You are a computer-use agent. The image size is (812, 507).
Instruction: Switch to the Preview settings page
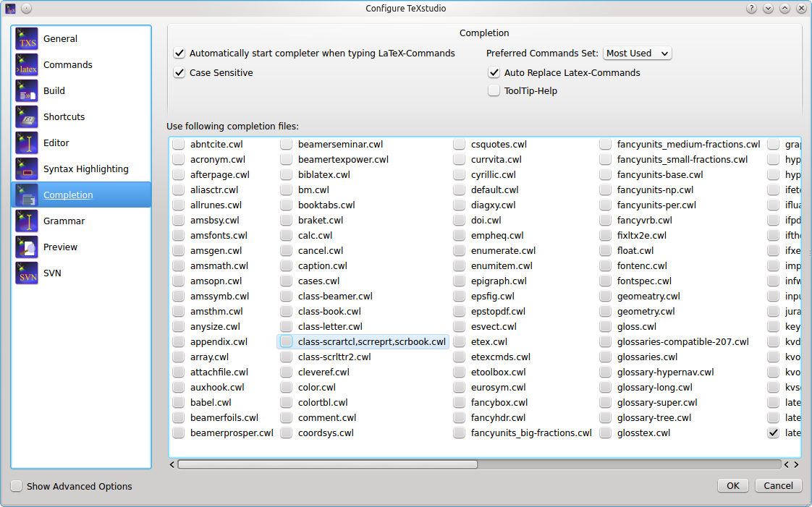click(x=60, y=247)
